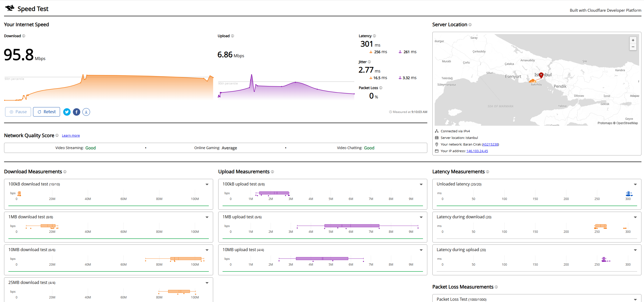Open Download info tooltip icon
The width and height of the screenshot is (644, 302).
coord(24,36)
